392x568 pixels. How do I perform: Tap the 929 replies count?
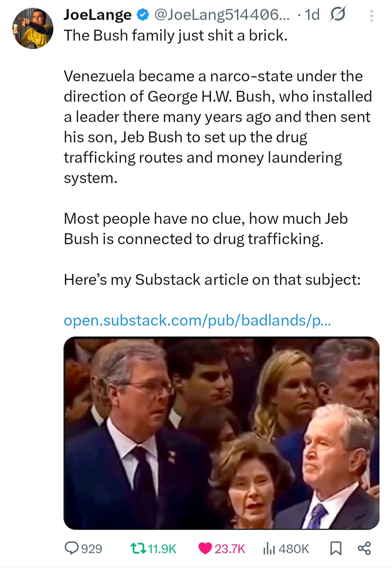(x=91, y=548)
